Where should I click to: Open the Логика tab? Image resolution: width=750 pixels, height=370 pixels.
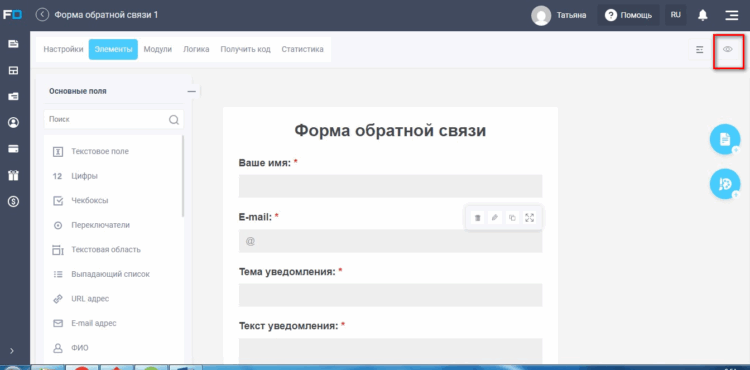pyautogui.click(x=196, y=49)
